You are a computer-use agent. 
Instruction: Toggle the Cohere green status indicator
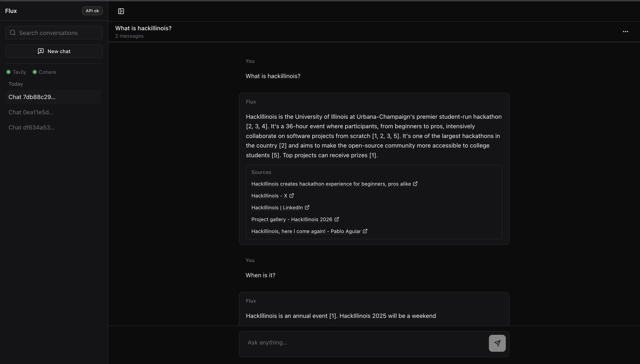click(35, 72)
